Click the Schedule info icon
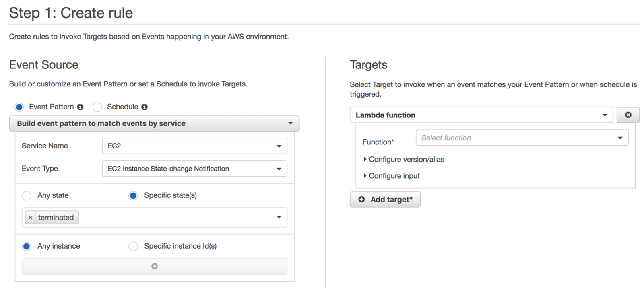This screenshot has width=644, height=288. 144,107
